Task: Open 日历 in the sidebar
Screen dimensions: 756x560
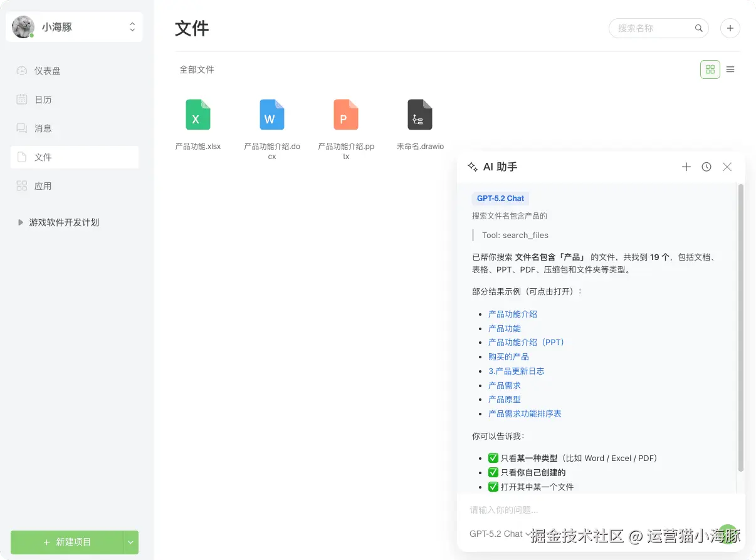Action: point(75,100)
